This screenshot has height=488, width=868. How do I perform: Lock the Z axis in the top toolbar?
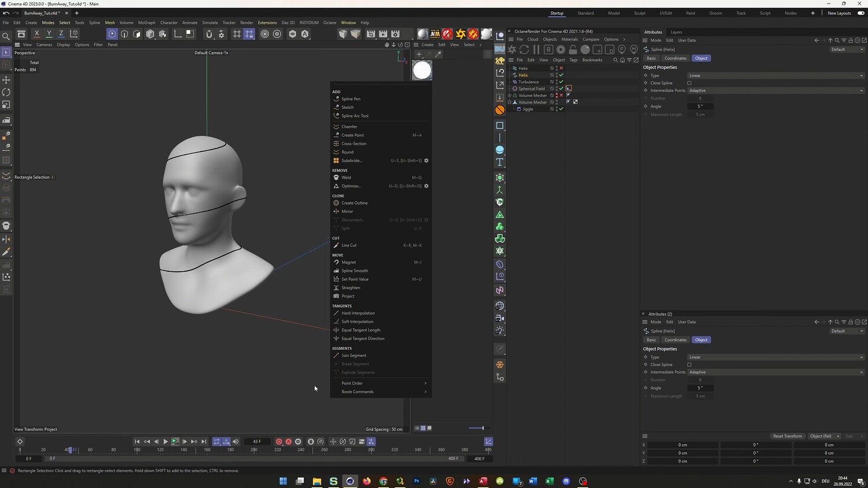click(61, 34)
